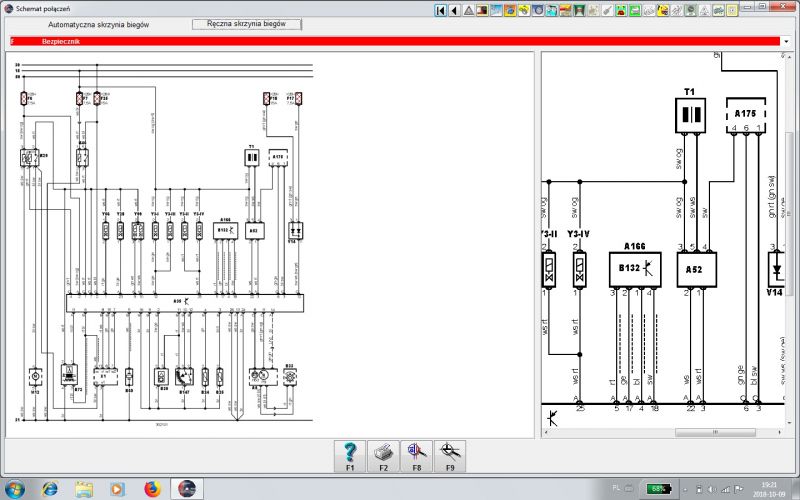Screen dimensions: 800x500
Task: Open Firefox from the taskbar
Action: pos(152,489)
